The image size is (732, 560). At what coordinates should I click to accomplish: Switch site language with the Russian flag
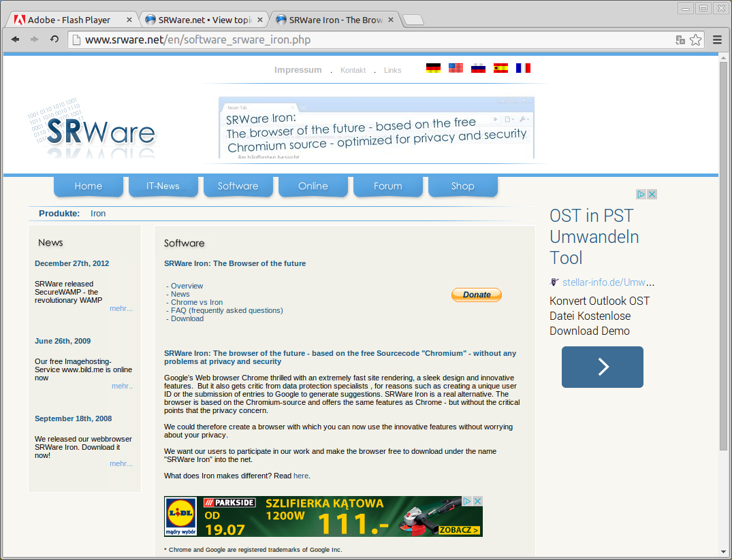(478, 68)
